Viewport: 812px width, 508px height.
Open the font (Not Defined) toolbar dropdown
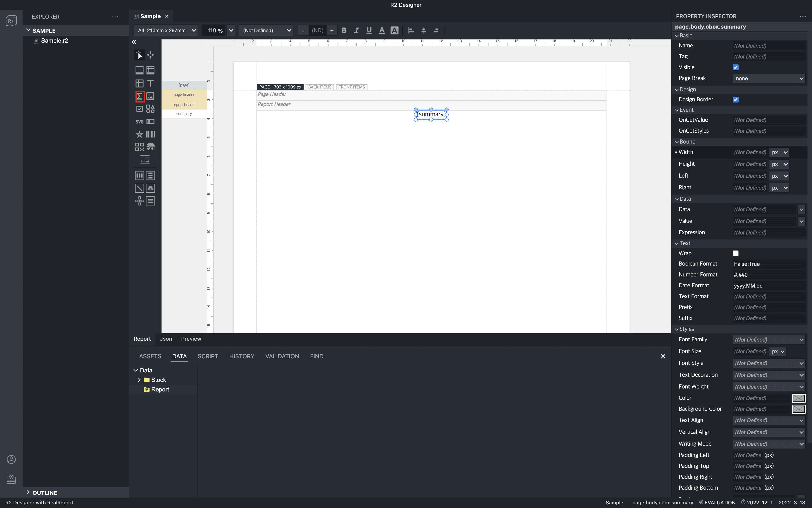click(266, 30)
